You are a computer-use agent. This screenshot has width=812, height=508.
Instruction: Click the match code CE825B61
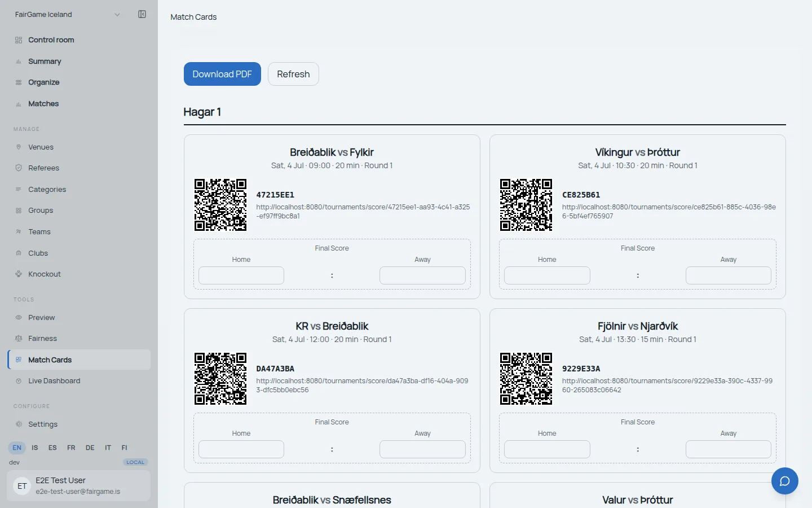pyautogui.click(x=581, y=195)
